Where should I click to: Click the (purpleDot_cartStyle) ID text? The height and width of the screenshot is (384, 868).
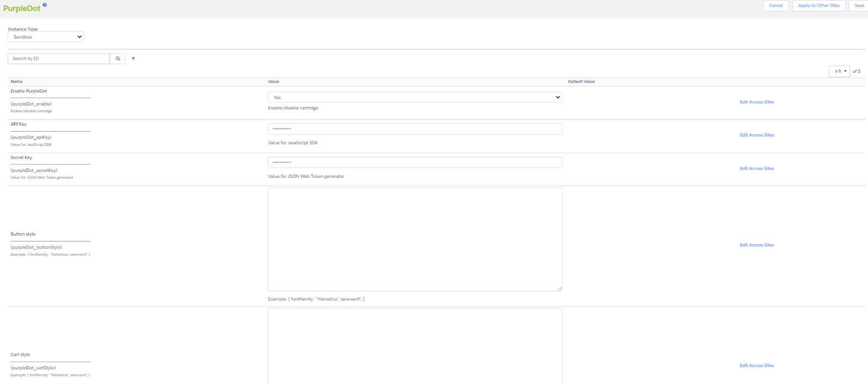click(33, 368)
